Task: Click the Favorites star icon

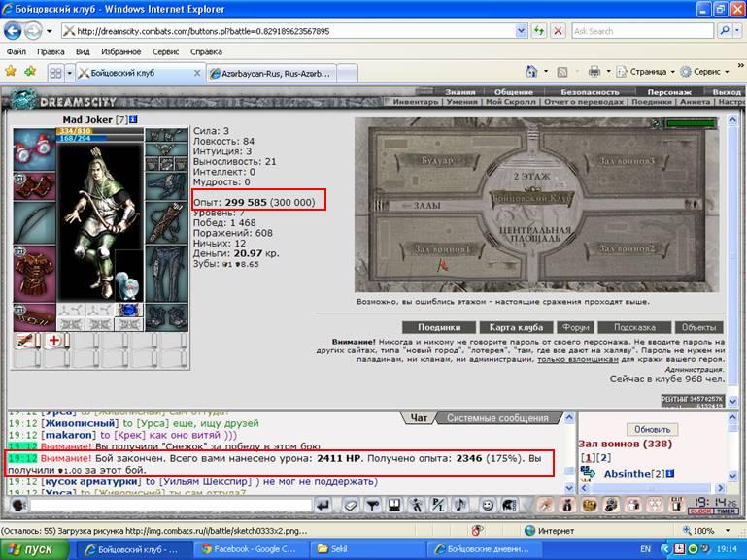Action: (11, 72)
